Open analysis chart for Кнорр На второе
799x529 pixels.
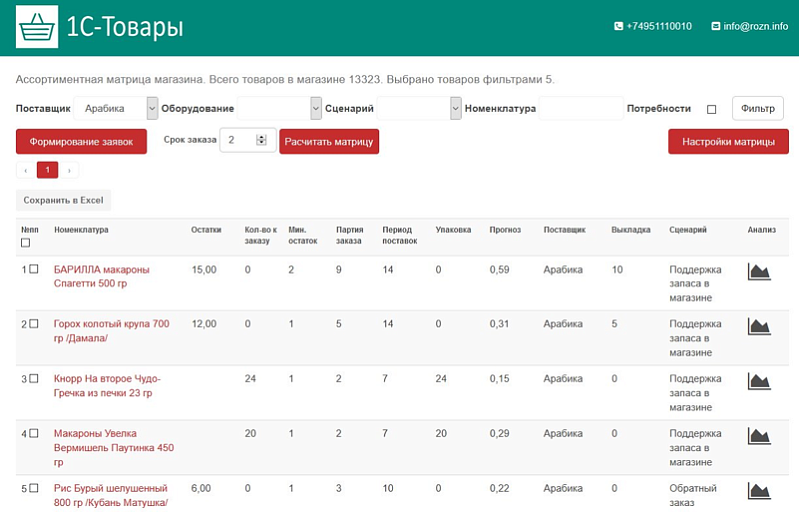[x=759, y=381]
